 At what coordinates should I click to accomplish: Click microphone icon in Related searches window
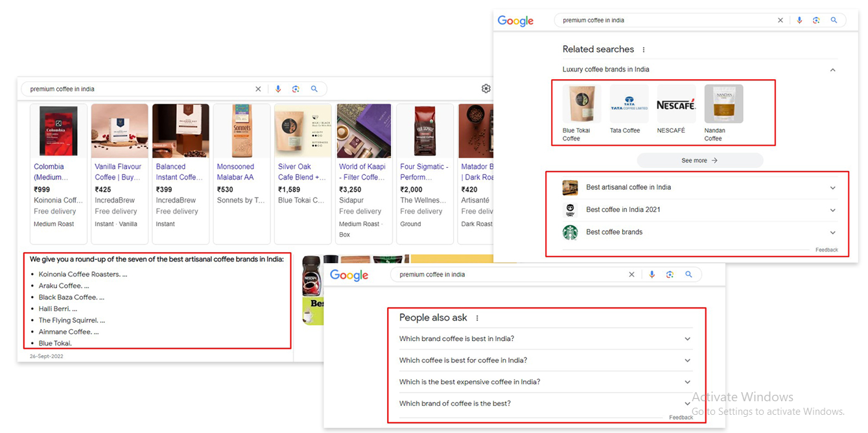(799, 20)
